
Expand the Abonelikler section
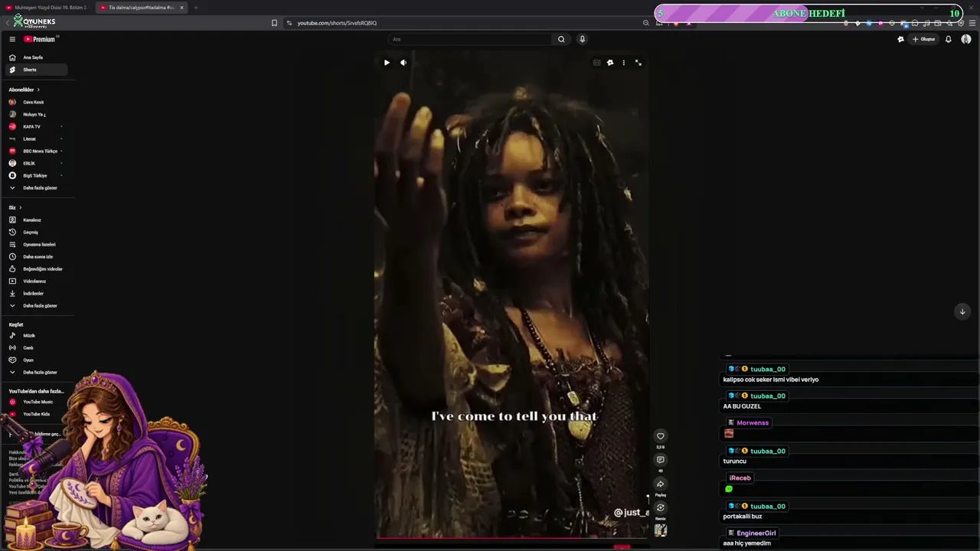click(24, 90)
